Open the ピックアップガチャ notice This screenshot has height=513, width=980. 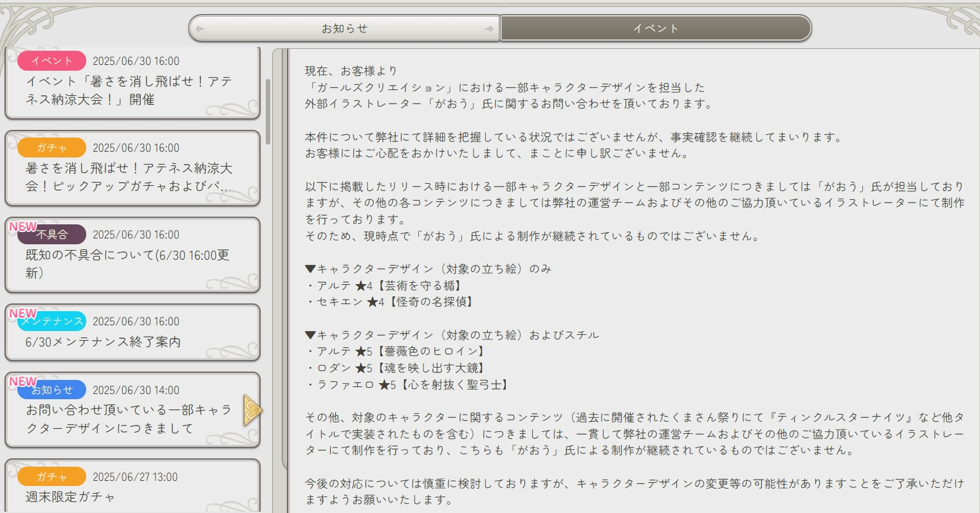coord(129,177)
